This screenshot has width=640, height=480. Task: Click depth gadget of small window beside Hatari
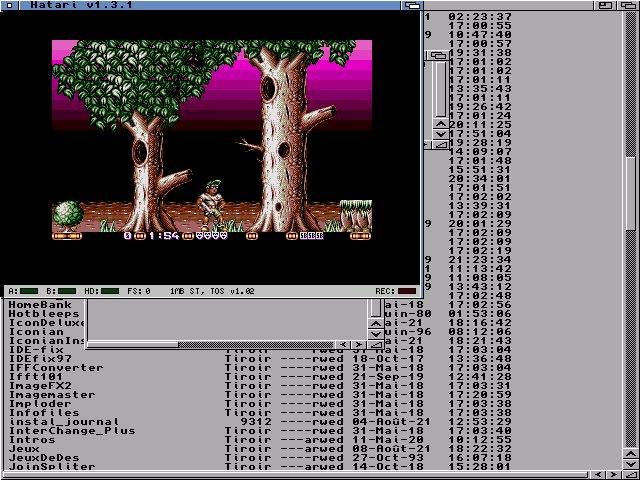438,56
